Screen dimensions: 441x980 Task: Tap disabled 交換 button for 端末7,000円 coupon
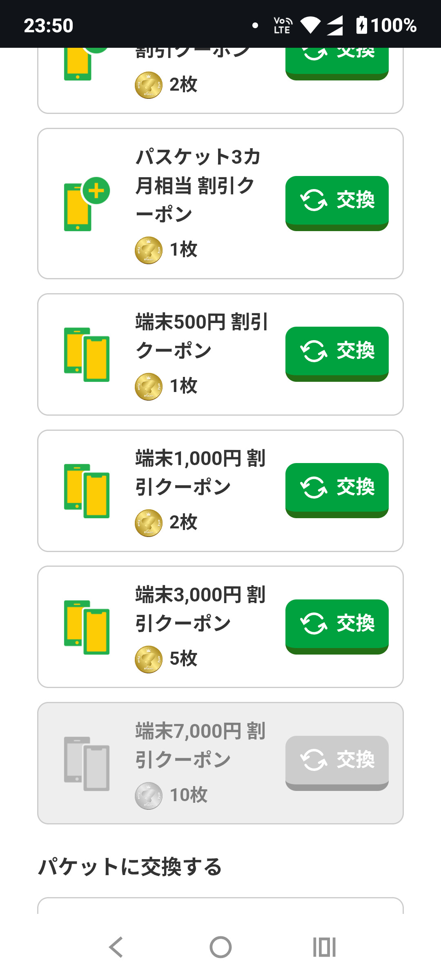click(337, 762)
